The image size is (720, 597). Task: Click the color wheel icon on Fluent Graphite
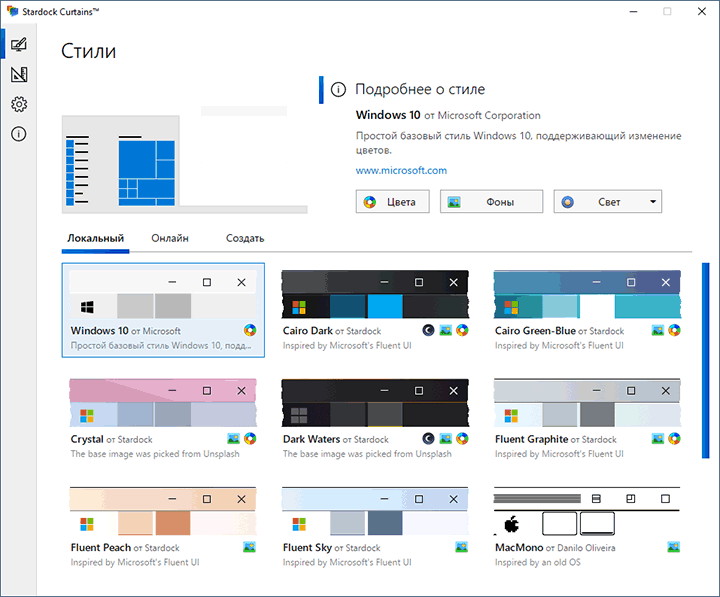coord(675,439)
